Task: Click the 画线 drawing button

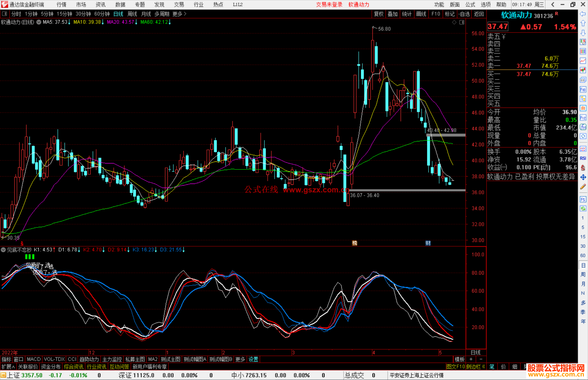Action: click(421, 14)
